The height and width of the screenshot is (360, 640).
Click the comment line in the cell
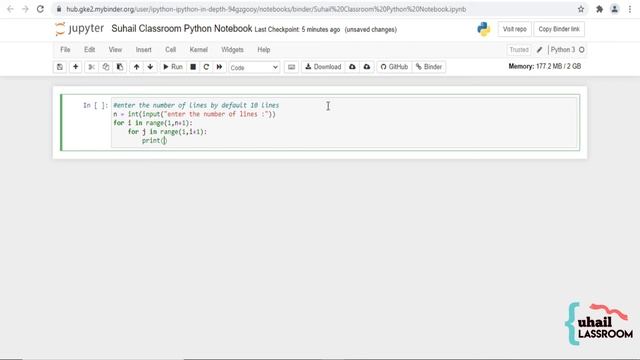(x=196, y=105)
